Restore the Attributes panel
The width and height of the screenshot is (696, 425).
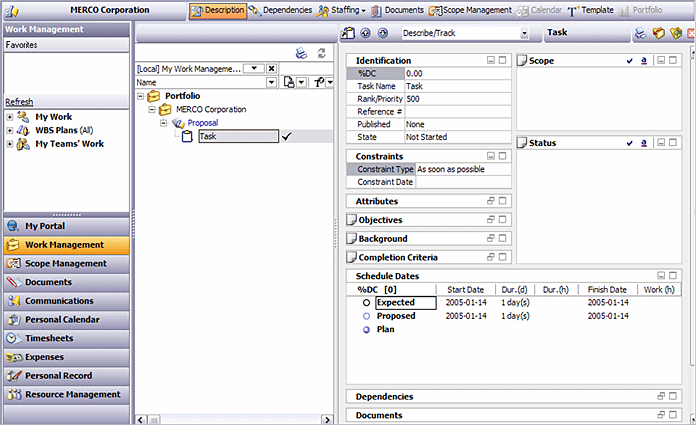491,201
